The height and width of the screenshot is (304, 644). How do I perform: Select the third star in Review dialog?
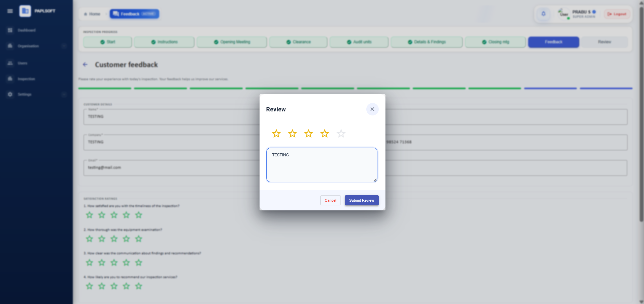[x=309, y=134]
